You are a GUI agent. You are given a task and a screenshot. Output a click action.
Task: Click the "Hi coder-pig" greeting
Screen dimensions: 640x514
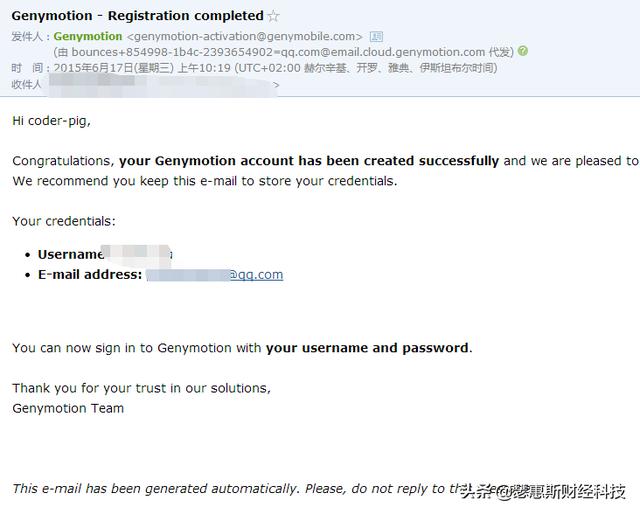51,121
